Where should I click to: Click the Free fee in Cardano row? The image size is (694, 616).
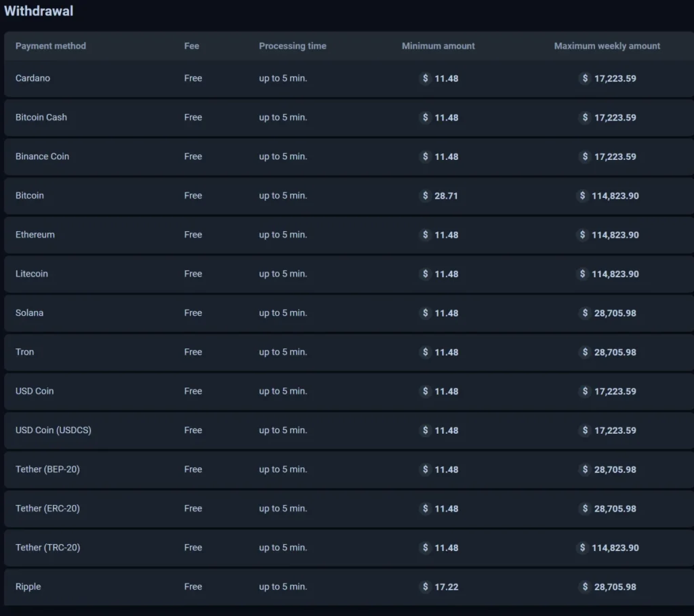[x=193, y=79]
